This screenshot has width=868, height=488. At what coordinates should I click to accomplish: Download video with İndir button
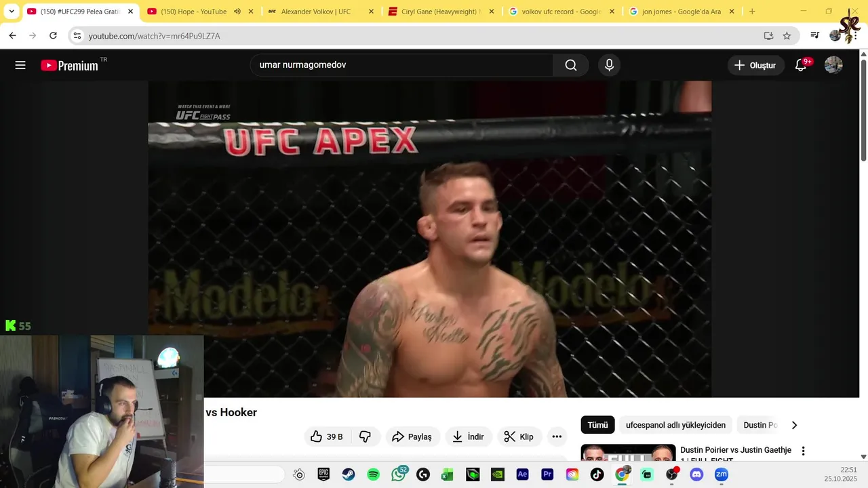[468, 436]
